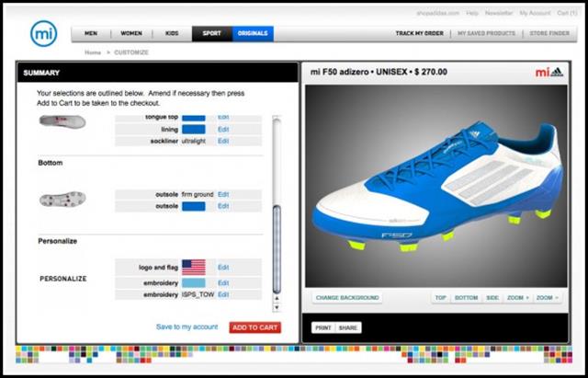The height and width of the screenshot is (378, 588).
Task: Open the MEN menu
Action: coord(91,33)
